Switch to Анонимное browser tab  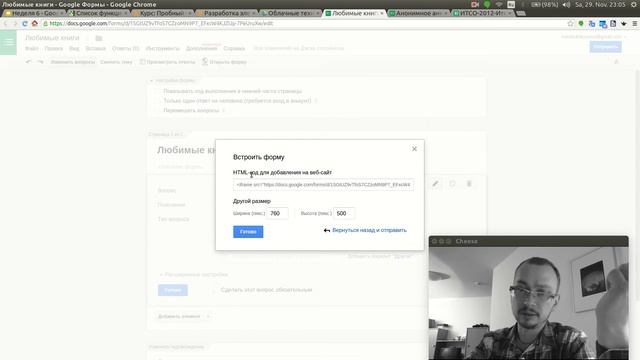point(418,13)
